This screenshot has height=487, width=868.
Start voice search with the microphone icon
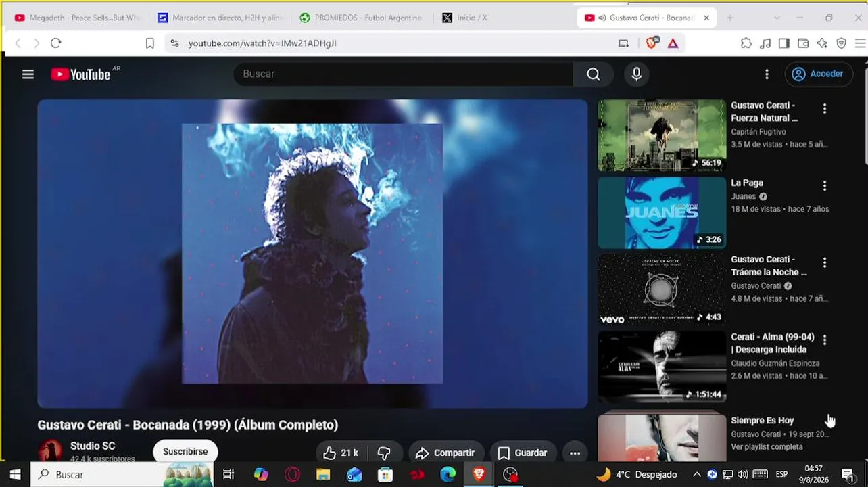pyautogui.click(x=636, y=74)
